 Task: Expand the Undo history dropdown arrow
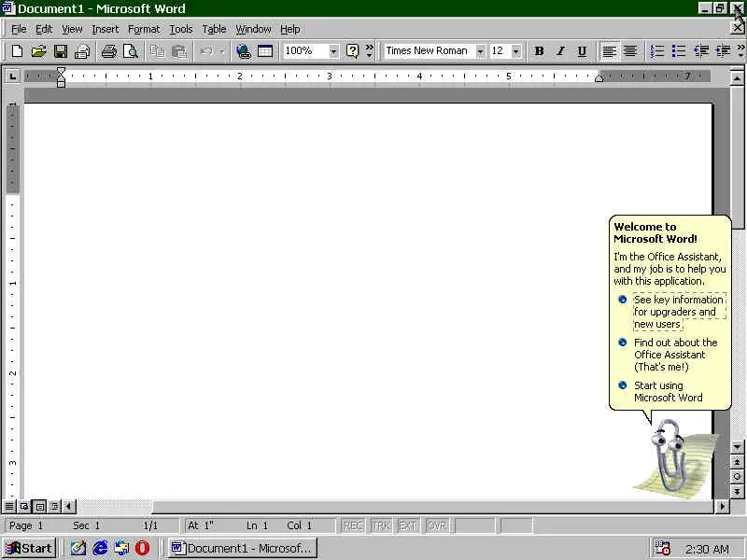tap(221, 51)
